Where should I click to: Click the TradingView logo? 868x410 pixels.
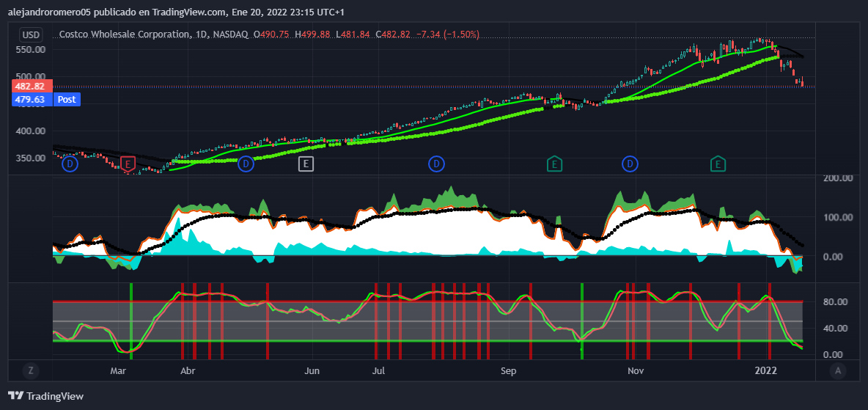[46, 396]
